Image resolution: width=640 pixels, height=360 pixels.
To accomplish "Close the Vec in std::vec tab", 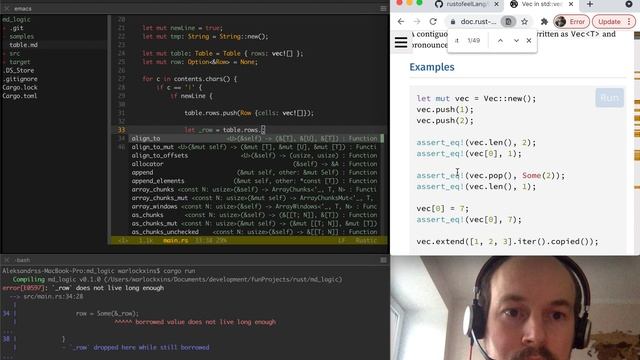I will pos(571,4).
